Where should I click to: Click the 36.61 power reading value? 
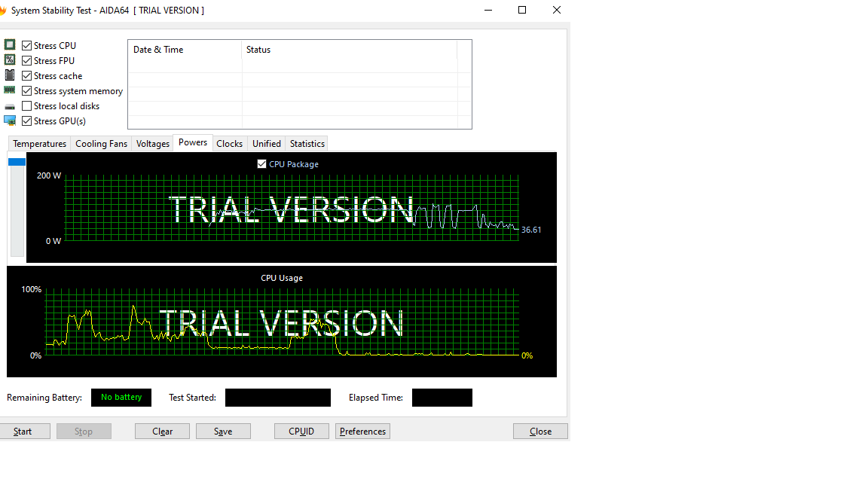pyautogui.click(x=531, y=230)
